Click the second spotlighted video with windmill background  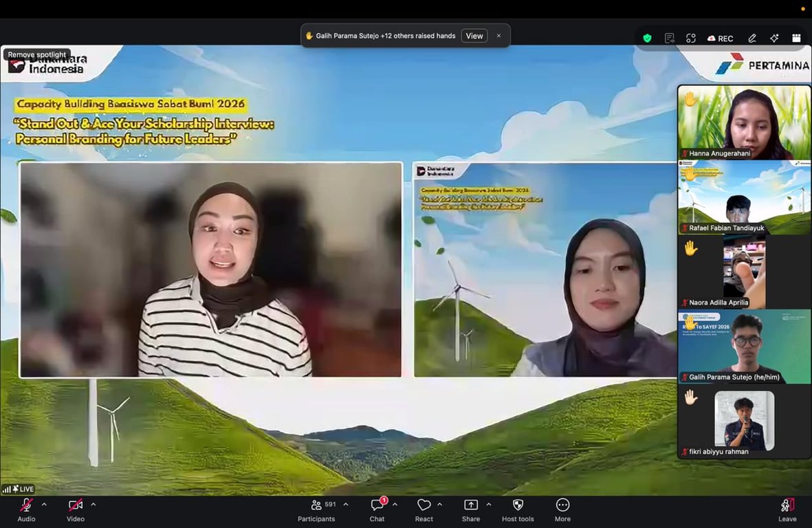tap(545, 269)
